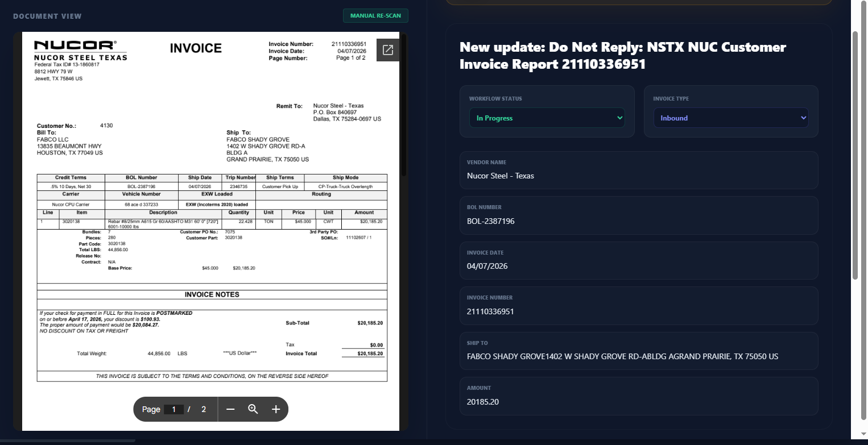
Task: Click the 'New update: Do Not Reply' heading
Action: 623,56
